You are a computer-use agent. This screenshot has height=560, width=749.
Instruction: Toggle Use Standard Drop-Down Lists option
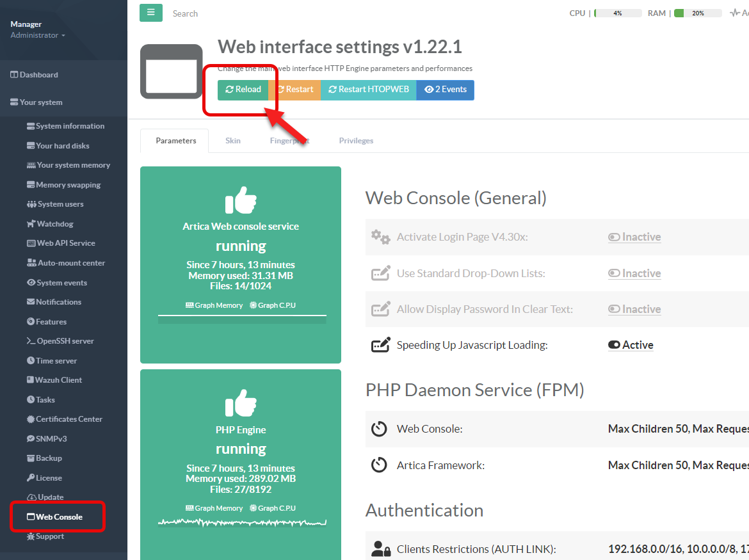[x=634, y=273]
